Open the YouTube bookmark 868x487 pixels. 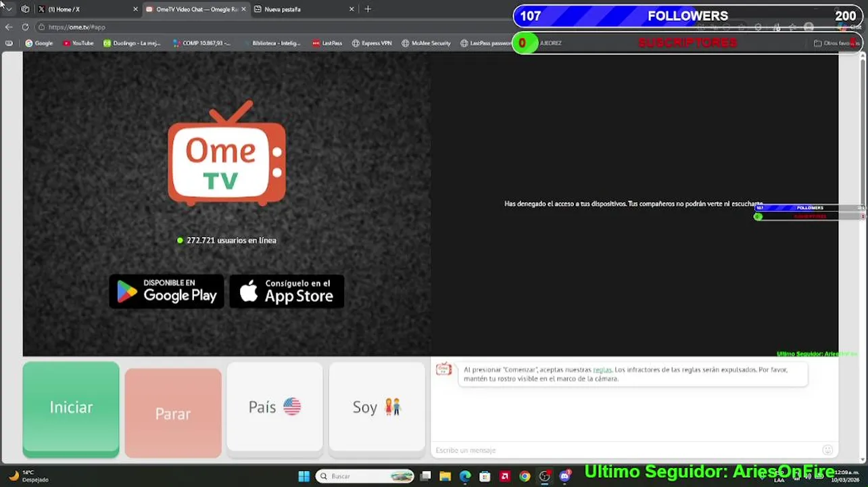tap(78, 43)
